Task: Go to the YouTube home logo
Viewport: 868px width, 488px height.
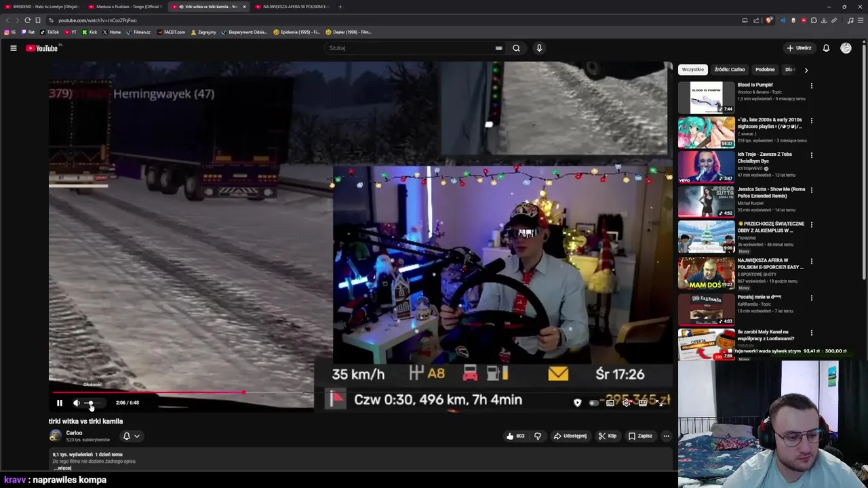Action: (x=42, y=48)
